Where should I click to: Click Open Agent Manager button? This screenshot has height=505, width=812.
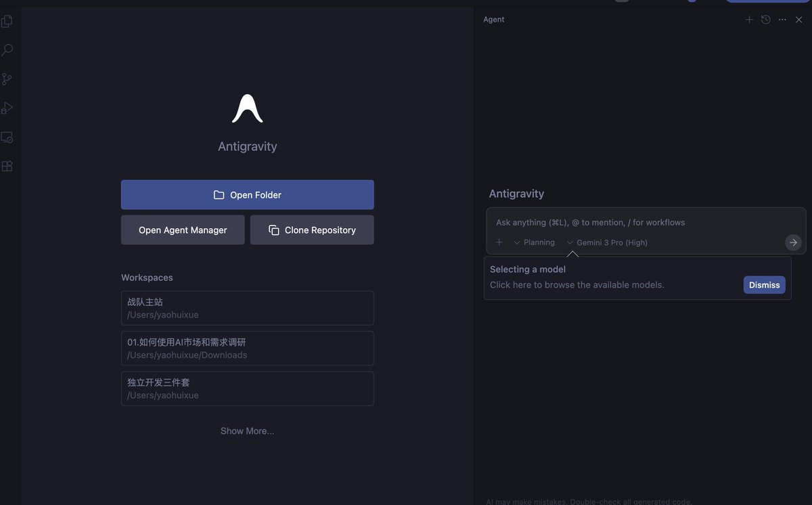click(x=183, y=230)
